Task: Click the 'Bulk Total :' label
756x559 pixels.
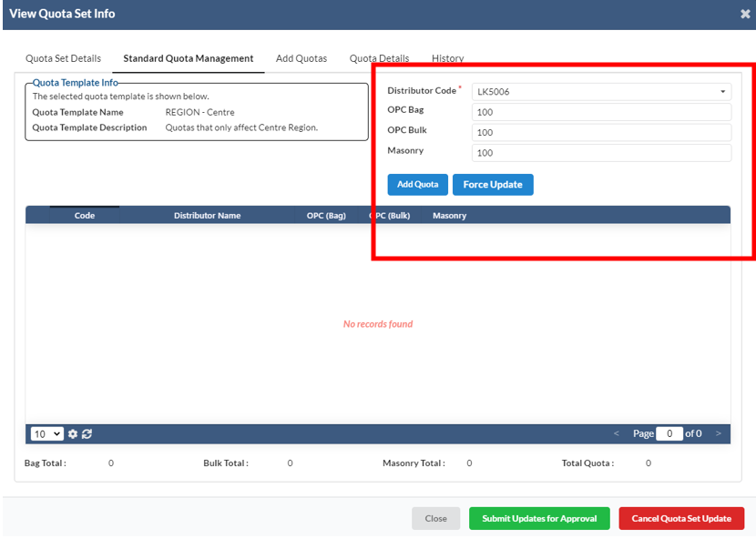Action: pyautogui.click(x=226, y=463)
